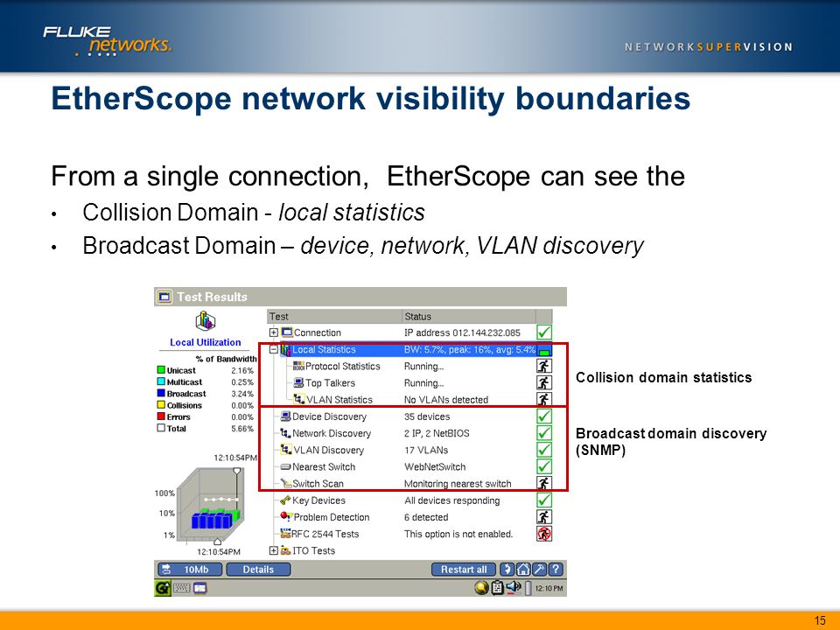840x630 pixels.
Task: Collapse the Local Statistics tree node
Action: (x=273, y=349)
